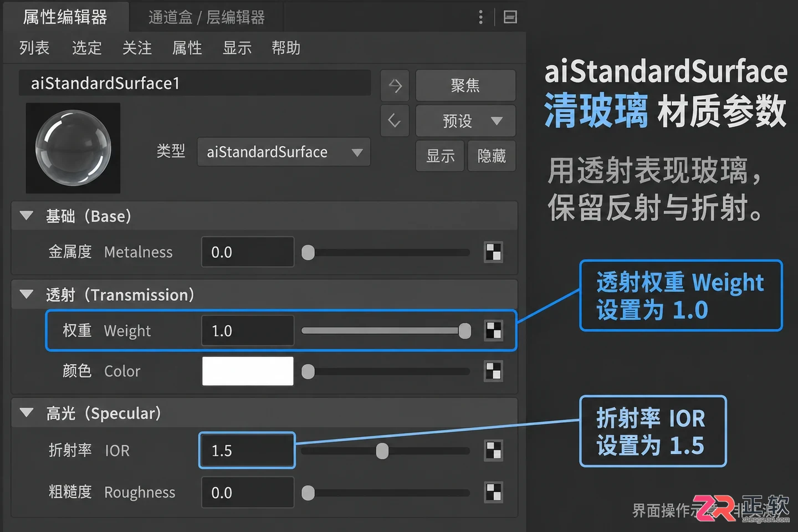798x532 pixels.
Task: Open the panel's three-dot options menu
Action: (x=480, y=17)
